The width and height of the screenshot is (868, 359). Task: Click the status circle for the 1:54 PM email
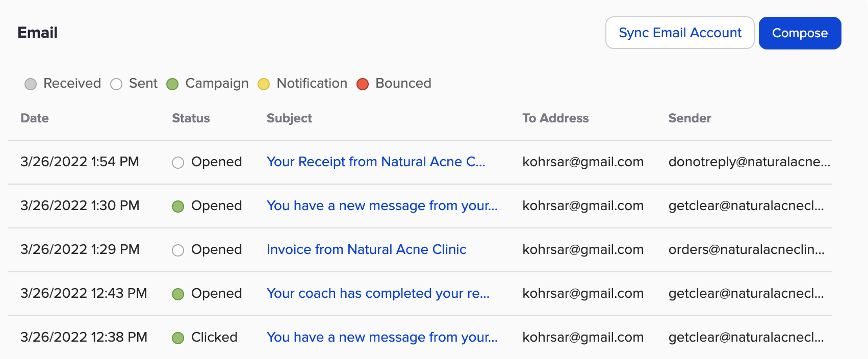178,163
